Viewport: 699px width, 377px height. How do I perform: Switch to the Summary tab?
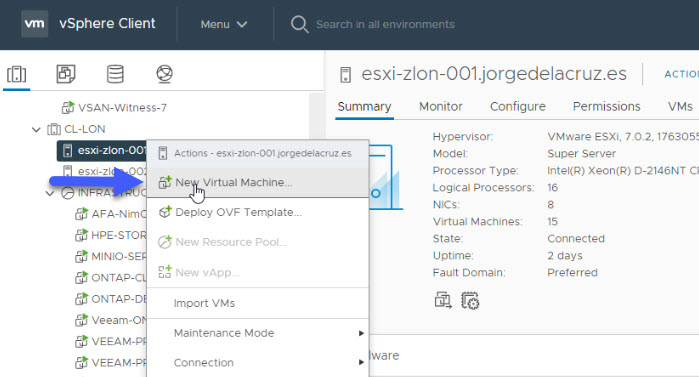point(364,107)
